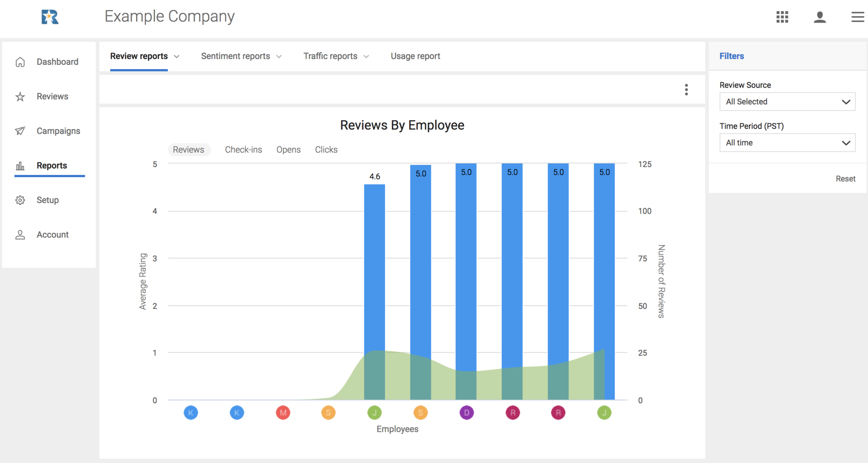
Task: Open the Time Period dropdown
Action: 787,143
